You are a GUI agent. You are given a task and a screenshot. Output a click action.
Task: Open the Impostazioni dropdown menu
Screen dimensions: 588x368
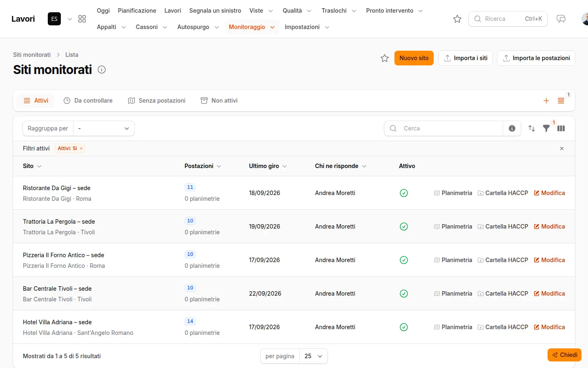coord(307,27)
